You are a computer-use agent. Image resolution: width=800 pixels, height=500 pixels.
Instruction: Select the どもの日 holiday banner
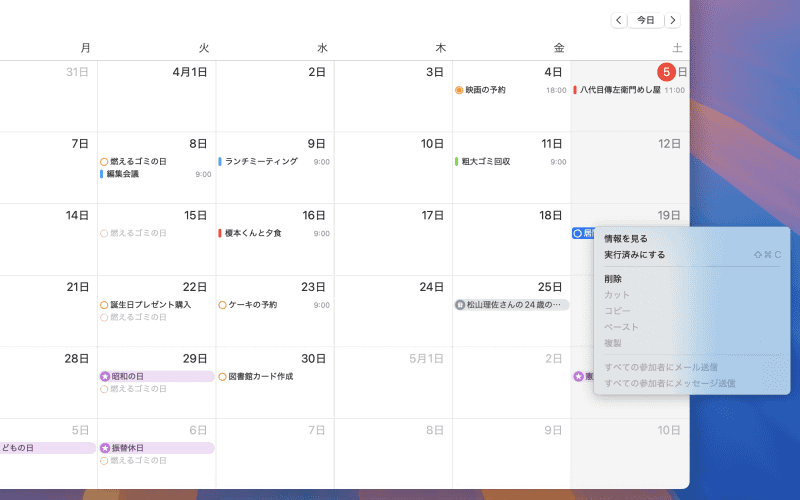pyautogui.click(x=47, y=448)
